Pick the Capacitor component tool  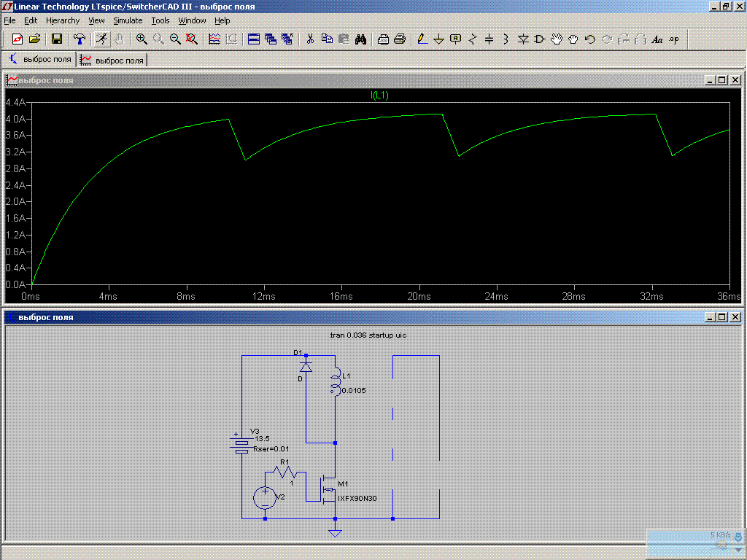[489, 39]
